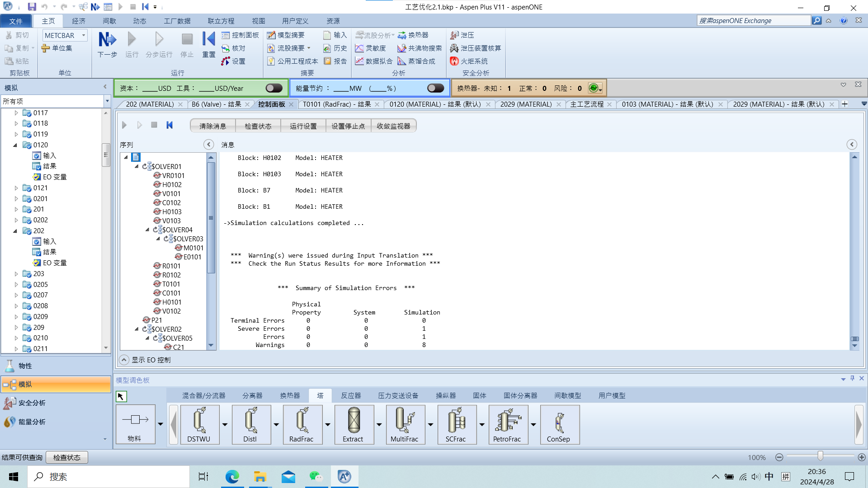The width and height of the screenshot is (868, 488).
Task: Open DSTWU model variant dropdown arrow
Action: tap(225, 424)
